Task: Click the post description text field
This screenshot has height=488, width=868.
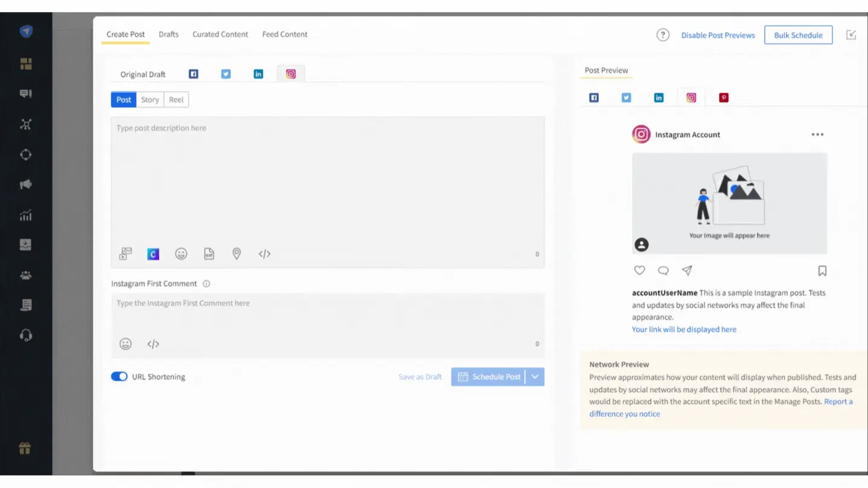Action: pos(327,181)
